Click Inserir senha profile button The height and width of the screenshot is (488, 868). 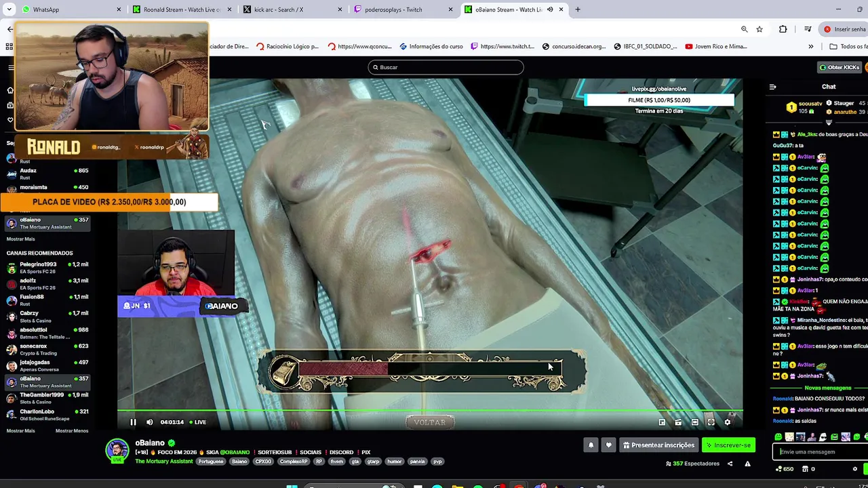point(844,29)
